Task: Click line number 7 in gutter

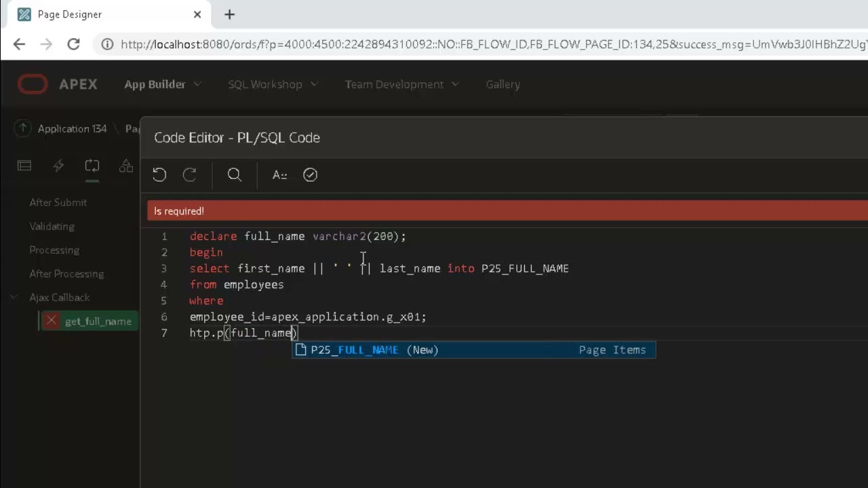Action: (164, 332)
